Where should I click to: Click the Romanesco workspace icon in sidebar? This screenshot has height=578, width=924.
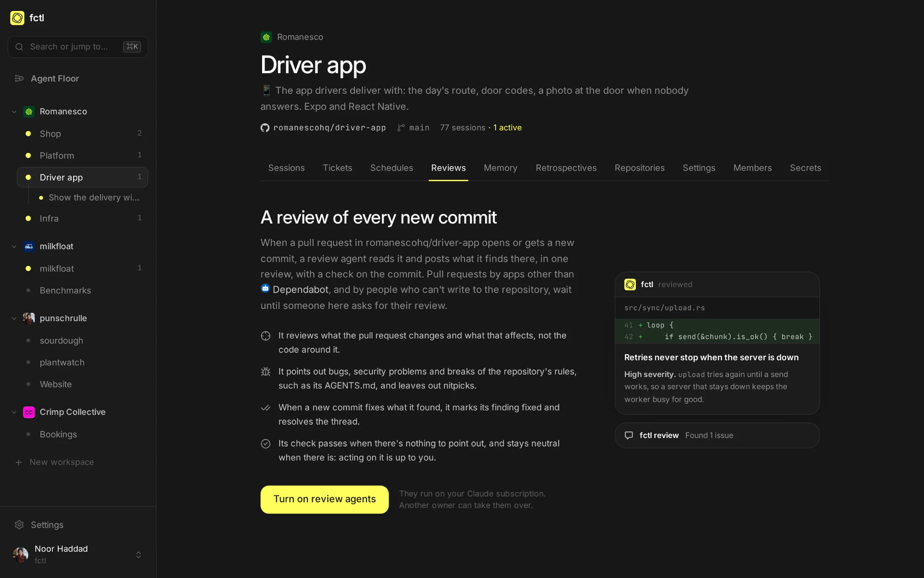[x=29, y=112]
